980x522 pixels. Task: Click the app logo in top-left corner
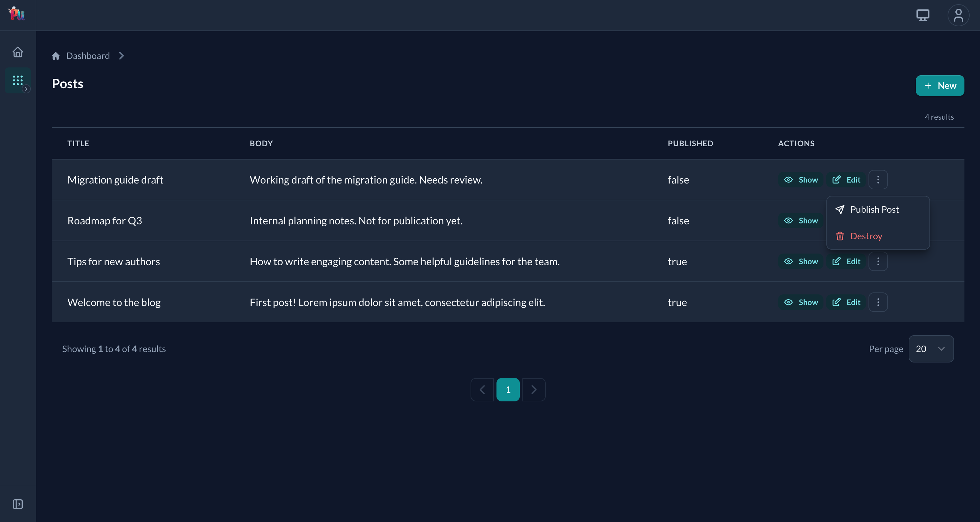17,14
